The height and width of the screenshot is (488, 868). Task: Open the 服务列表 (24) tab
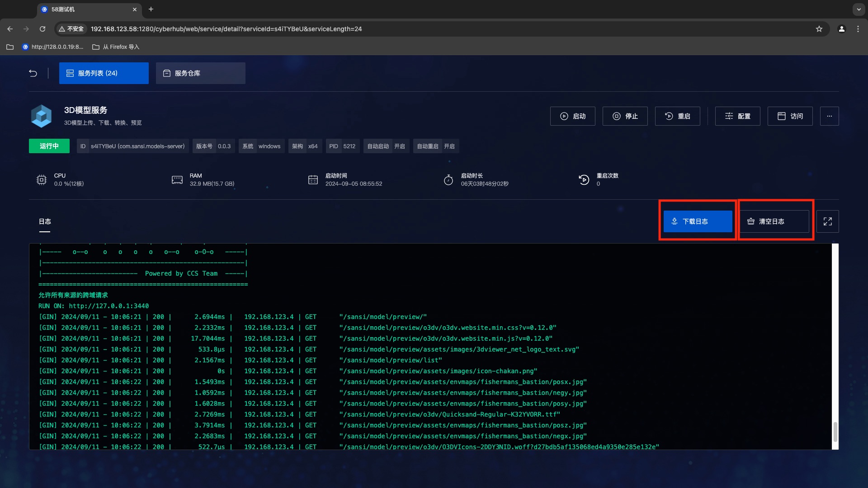[104, 73]
